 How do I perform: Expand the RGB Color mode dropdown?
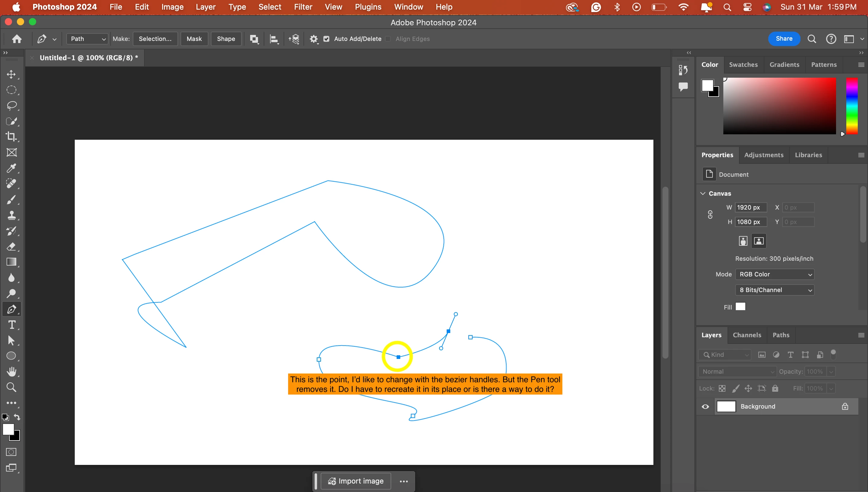pos(775,274)
